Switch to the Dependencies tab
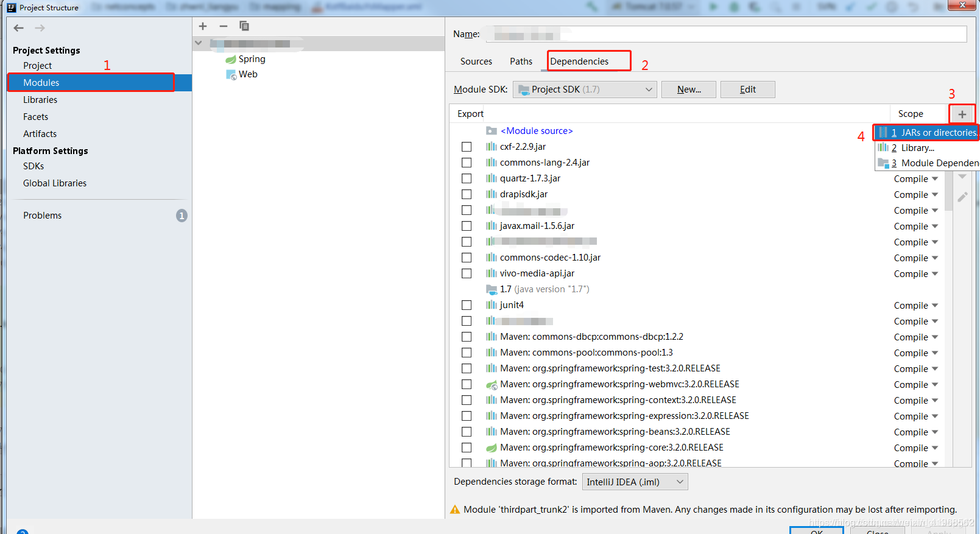 point(579,61)
